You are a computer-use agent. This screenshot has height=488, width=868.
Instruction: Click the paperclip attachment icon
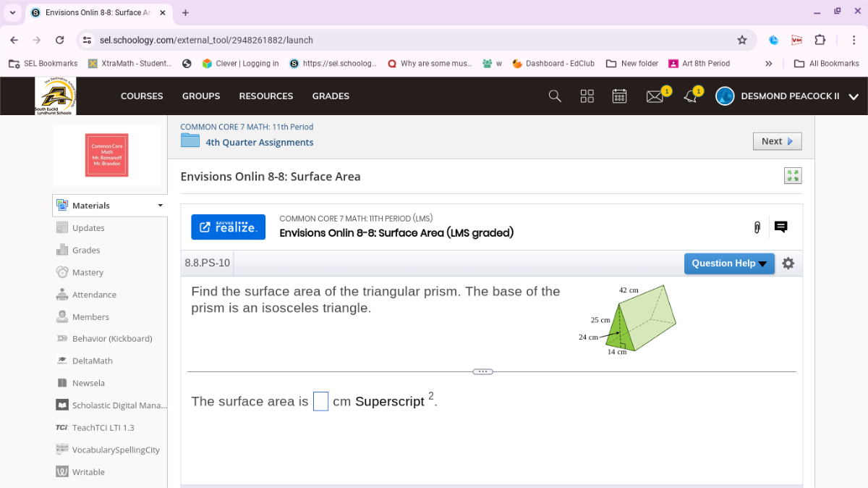click(x=757, y=227)
